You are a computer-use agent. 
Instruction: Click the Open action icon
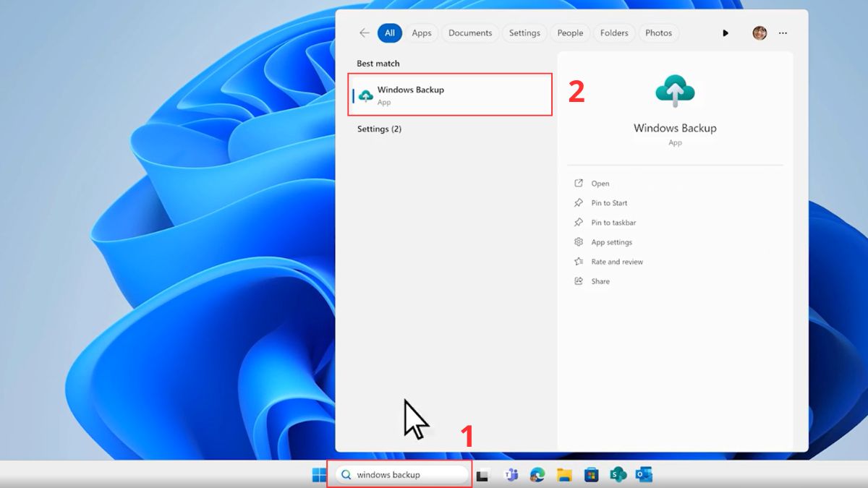[578, 184]
